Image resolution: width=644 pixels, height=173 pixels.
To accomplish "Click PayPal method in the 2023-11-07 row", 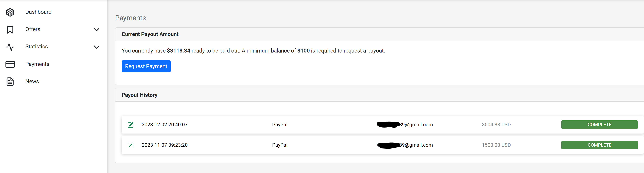I will click(x=280, y=145).
